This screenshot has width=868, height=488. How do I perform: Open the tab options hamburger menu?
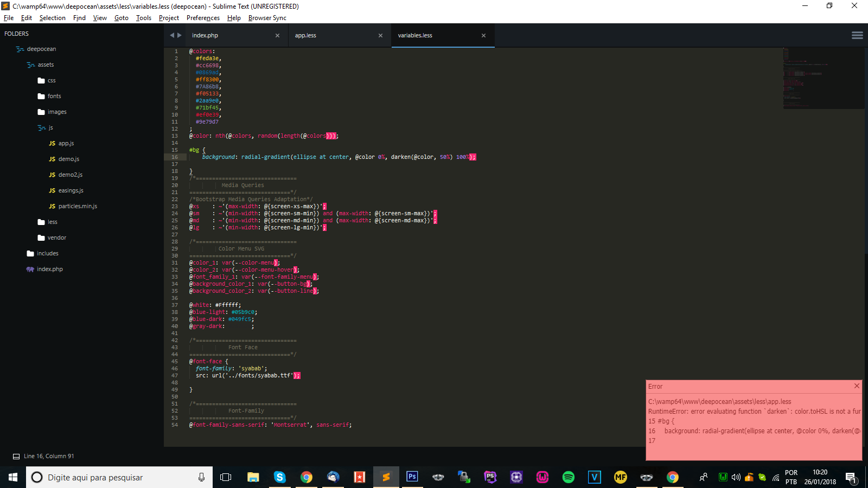857,36
